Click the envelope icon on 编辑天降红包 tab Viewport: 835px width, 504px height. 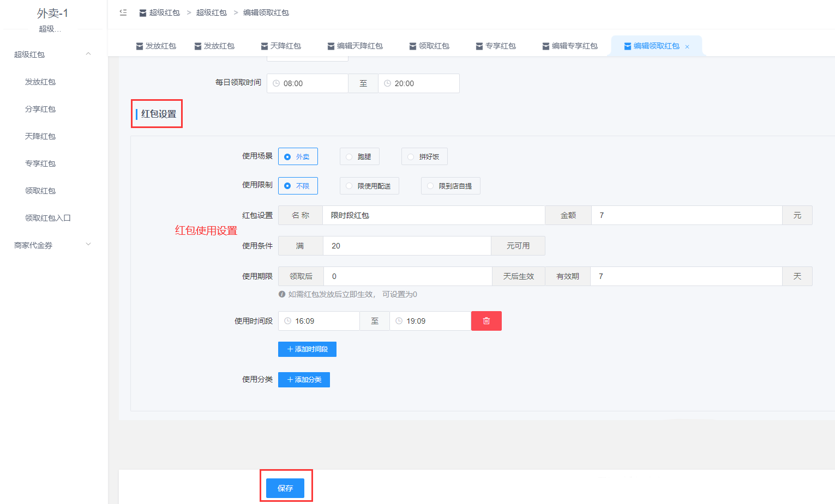(x=331, y=46)
